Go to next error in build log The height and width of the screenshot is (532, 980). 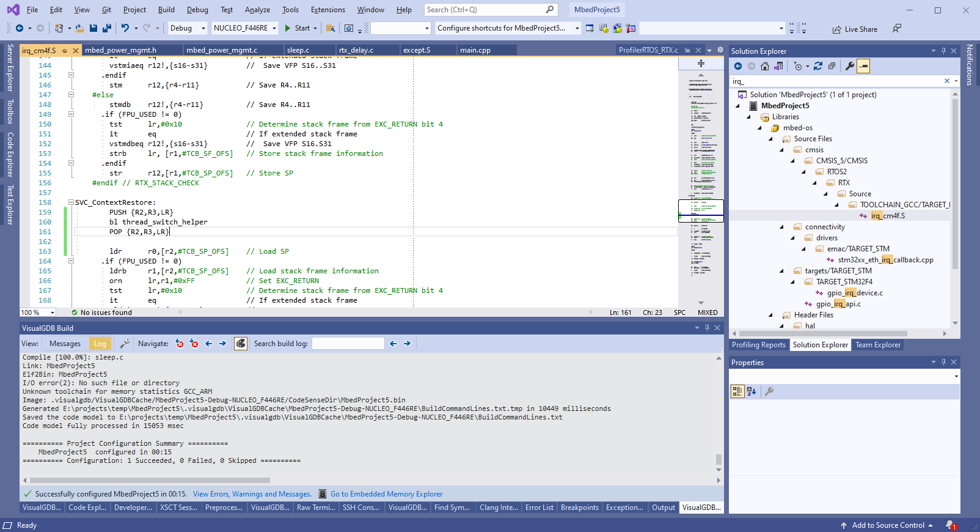(194, 344)
